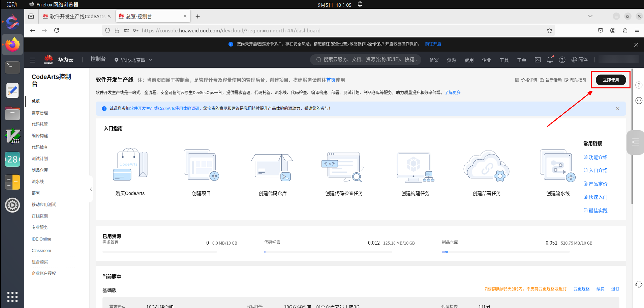Open the customer service headset icon
This screenshot has height=308, width=644.
[x=639, y=284]
